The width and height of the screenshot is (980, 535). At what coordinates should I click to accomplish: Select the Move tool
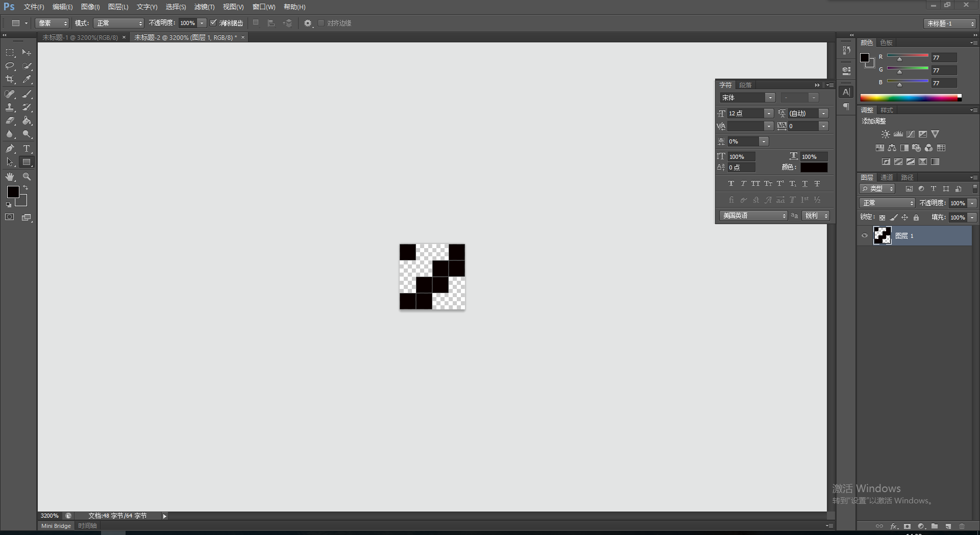coord(27,53)
